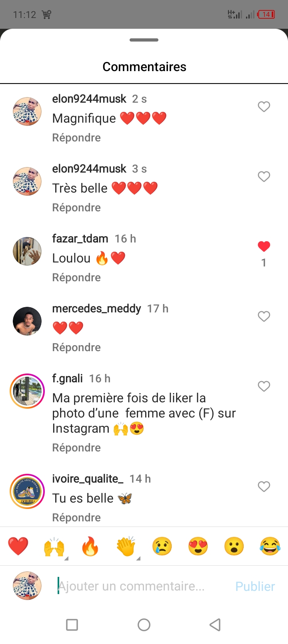Insert the red heart emoji reaction
Screen dimensions: 288x644
[x=18, y=546]
